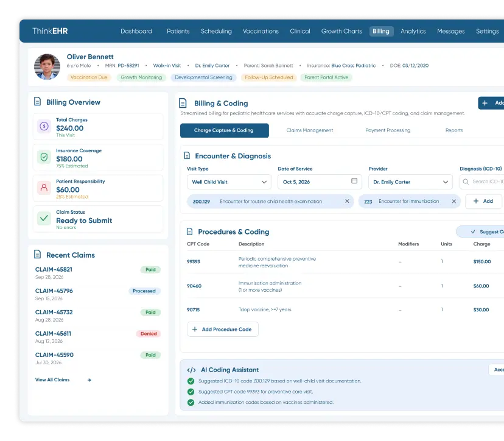Click the Vaccination Due tag
The image size is (504, 441).
[89, 77]
